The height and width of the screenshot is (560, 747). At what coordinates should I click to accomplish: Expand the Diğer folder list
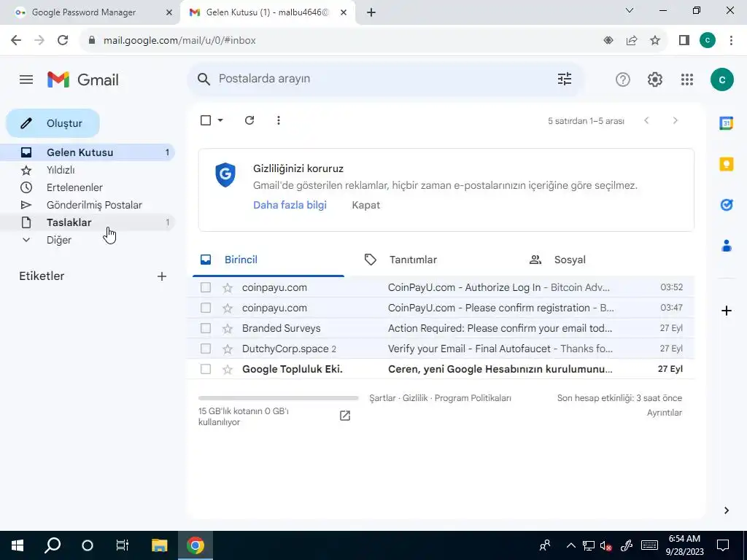point(26,240)
